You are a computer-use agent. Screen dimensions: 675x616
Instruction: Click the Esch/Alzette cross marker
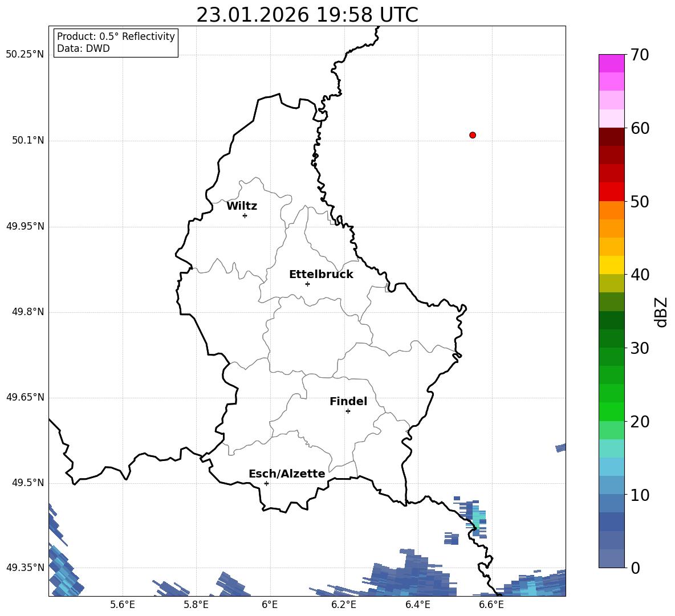click(266, 483)
